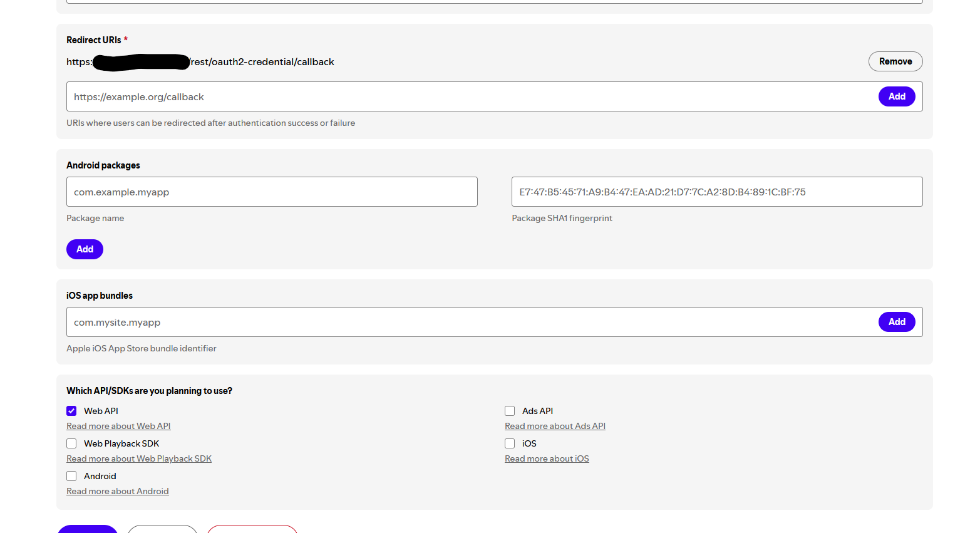Select the iOS checkbox
The height and width of the screenshot is (533, 980).
point(510,443)
